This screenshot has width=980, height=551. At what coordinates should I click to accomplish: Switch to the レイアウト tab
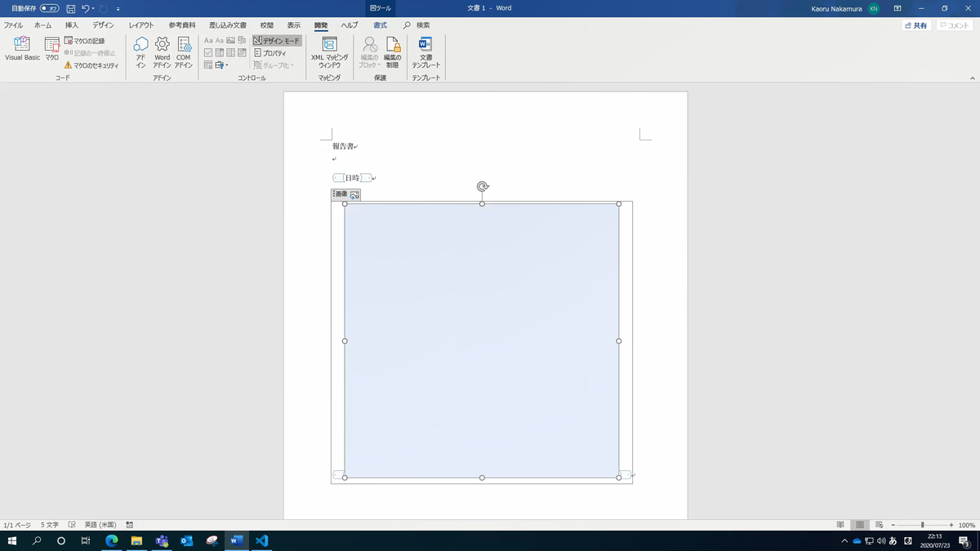[x=141, y=25]
